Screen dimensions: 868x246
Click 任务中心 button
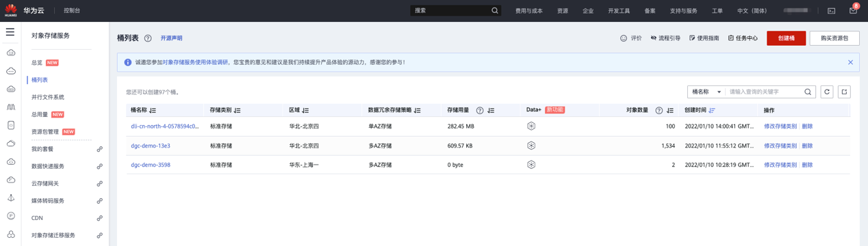tap(743, 38)
